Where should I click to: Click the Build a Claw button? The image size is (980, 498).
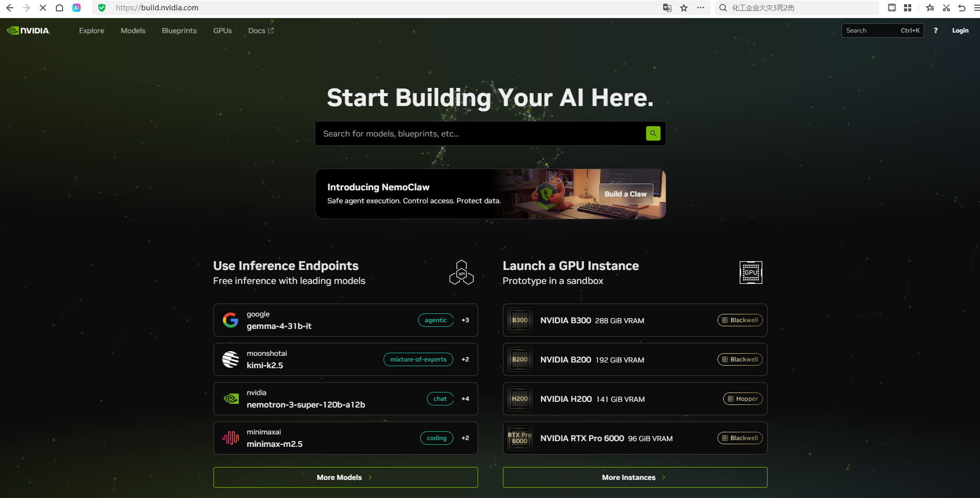[626, 194]
